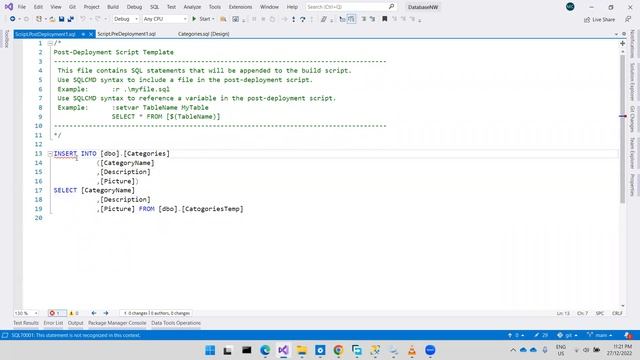640x360 pixels.
Task: Open the Solution Explorer side tab
Action: point(633,82)
